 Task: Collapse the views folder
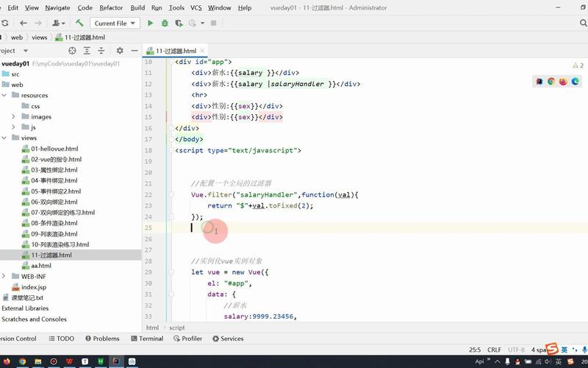[x=4, y=138]
